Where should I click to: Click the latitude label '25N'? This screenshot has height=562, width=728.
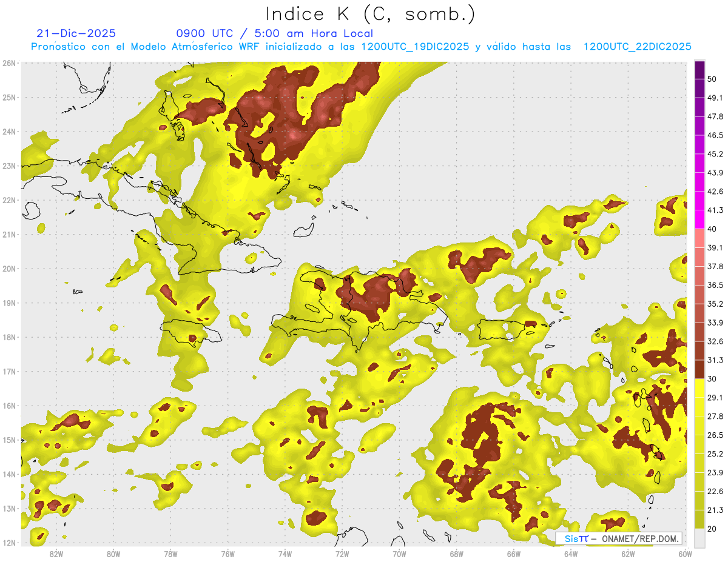coord(8,98)
